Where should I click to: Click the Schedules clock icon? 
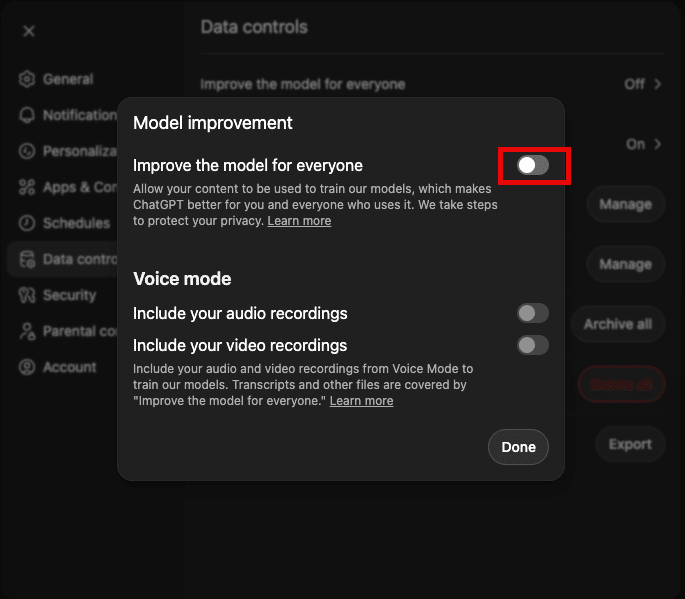27,223
